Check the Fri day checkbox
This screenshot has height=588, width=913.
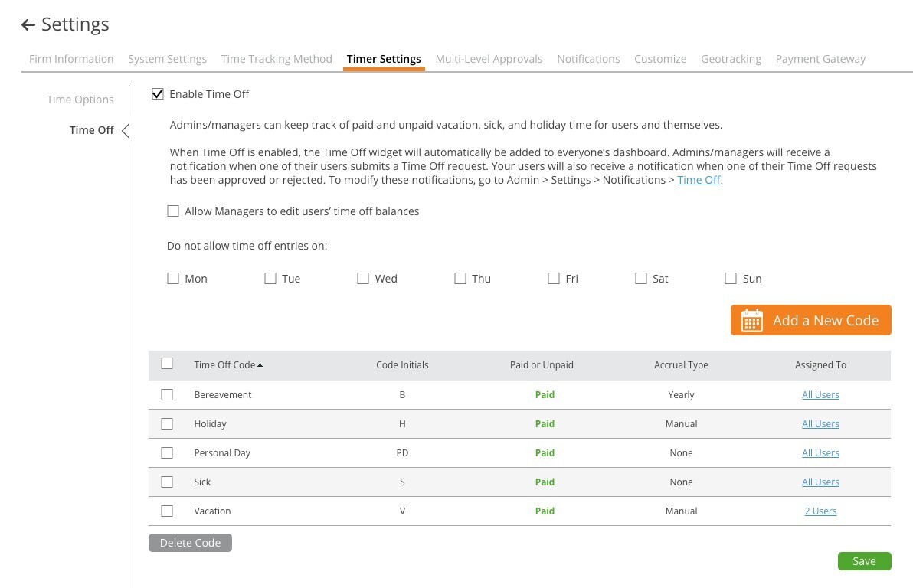click(554, 278)
